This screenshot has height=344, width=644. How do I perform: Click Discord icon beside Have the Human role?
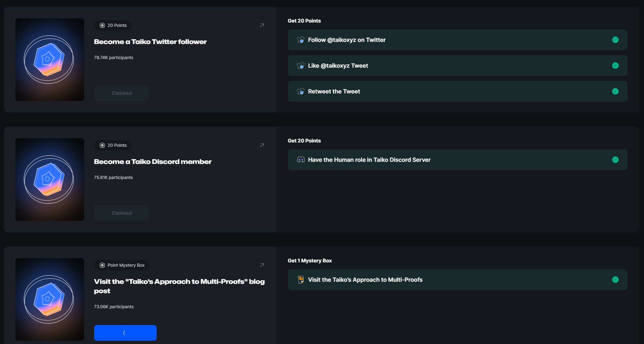[x=301, y=160]
